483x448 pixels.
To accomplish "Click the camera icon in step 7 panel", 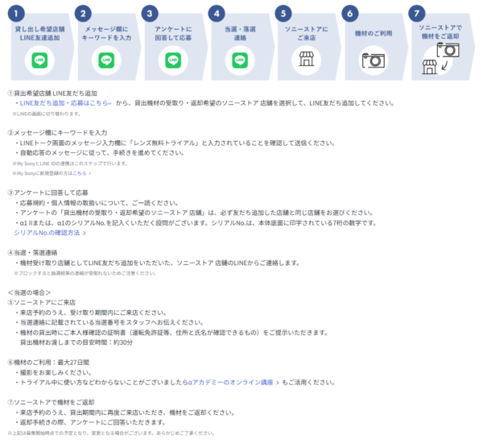I will [448, 50].
